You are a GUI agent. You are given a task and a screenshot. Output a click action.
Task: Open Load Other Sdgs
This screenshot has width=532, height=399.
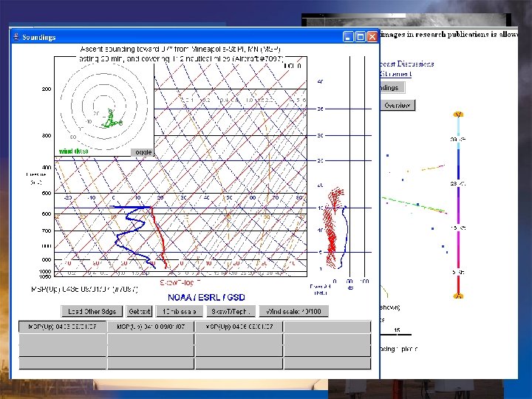pos(92,311)
